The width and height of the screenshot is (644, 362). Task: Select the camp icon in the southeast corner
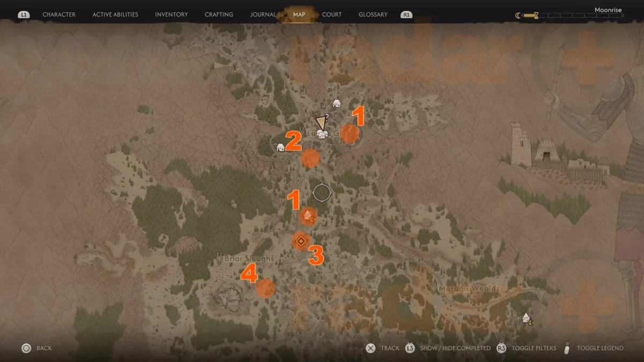[528, 319]
